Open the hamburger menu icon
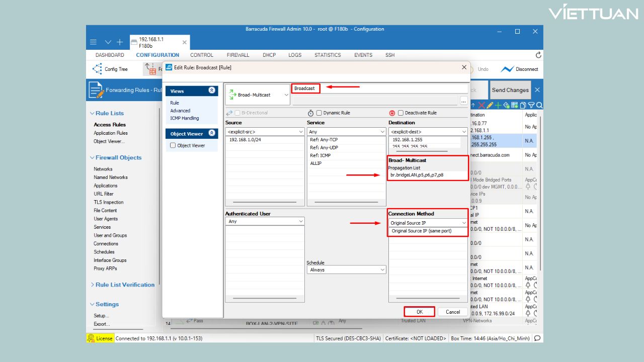The width and height of the screenshot is (644, 362). [x=94, y=42]
